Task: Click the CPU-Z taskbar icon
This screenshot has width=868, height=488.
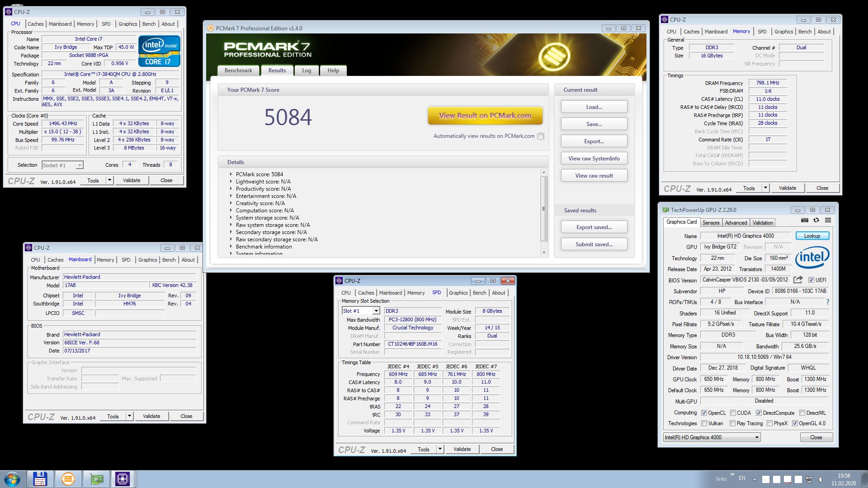Action: pos(123,479)
